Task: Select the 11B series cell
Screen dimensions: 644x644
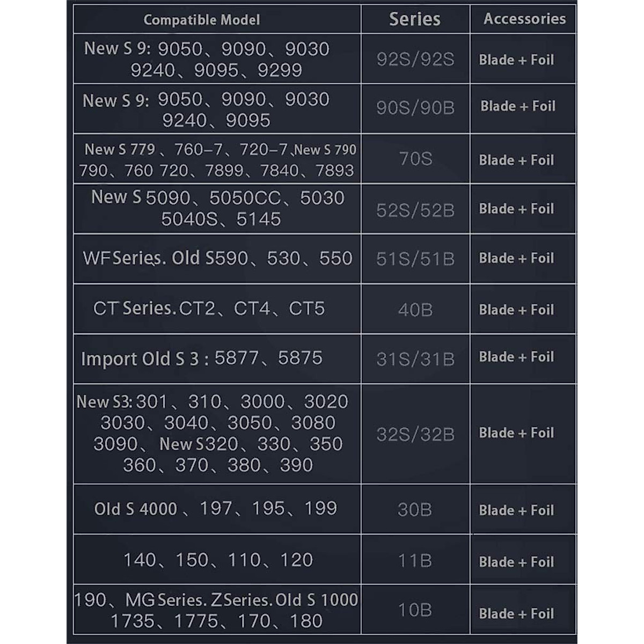Action: pos(415,560)
